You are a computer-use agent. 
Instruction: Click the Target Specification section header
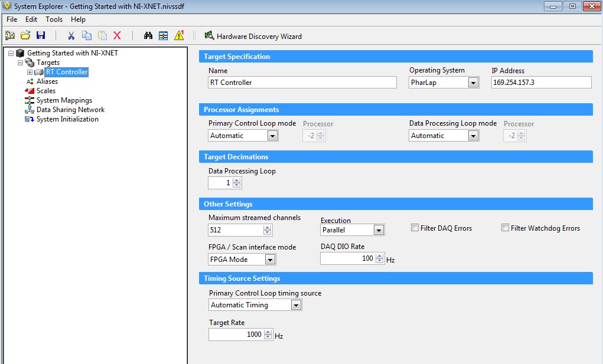[x=396, y=57]
